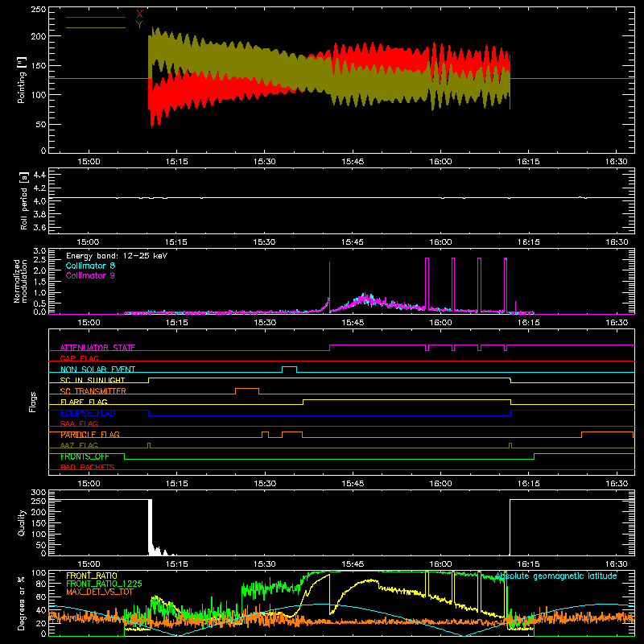Click the 250 tick on Pointing axis
Image resolution: width=644 pixels, height=644 pixels.
[x=39, y=9]
